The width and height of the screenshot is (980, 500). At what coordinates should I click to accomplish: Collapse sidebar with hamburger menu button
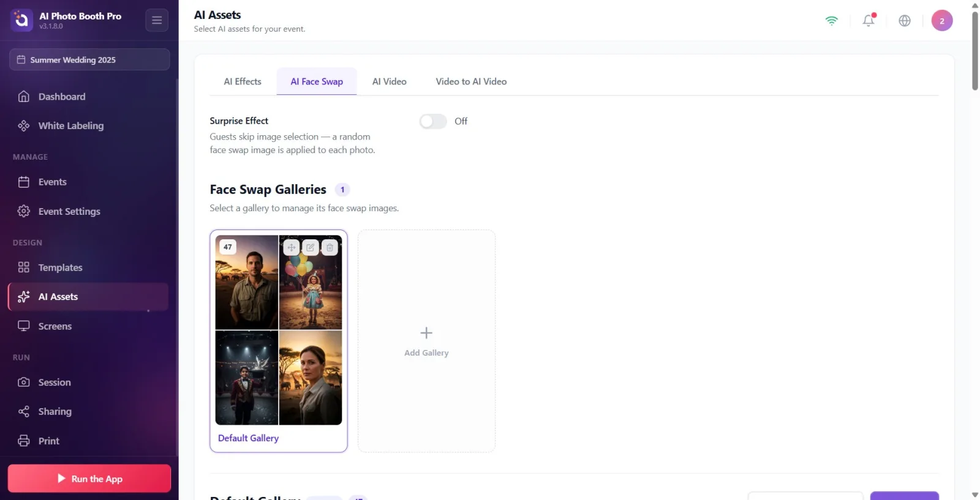pos(157,20)
